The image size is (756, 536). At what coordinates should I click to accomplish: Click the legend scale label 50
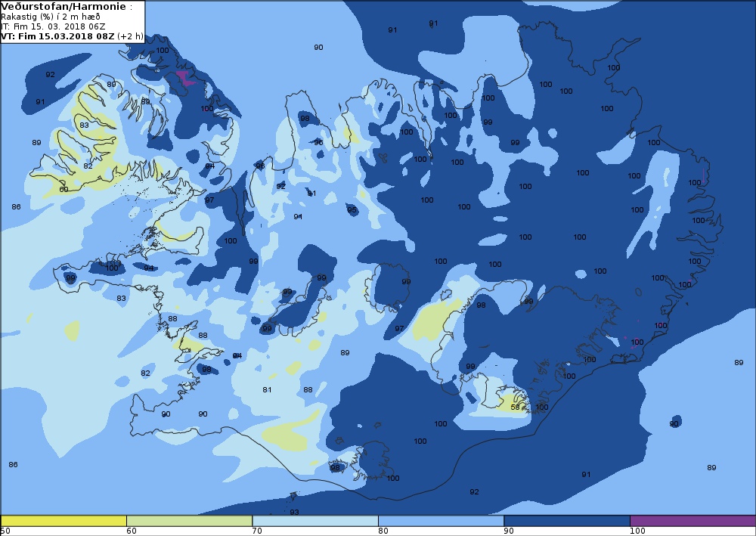pyautogui.click(x=6, y=531)
